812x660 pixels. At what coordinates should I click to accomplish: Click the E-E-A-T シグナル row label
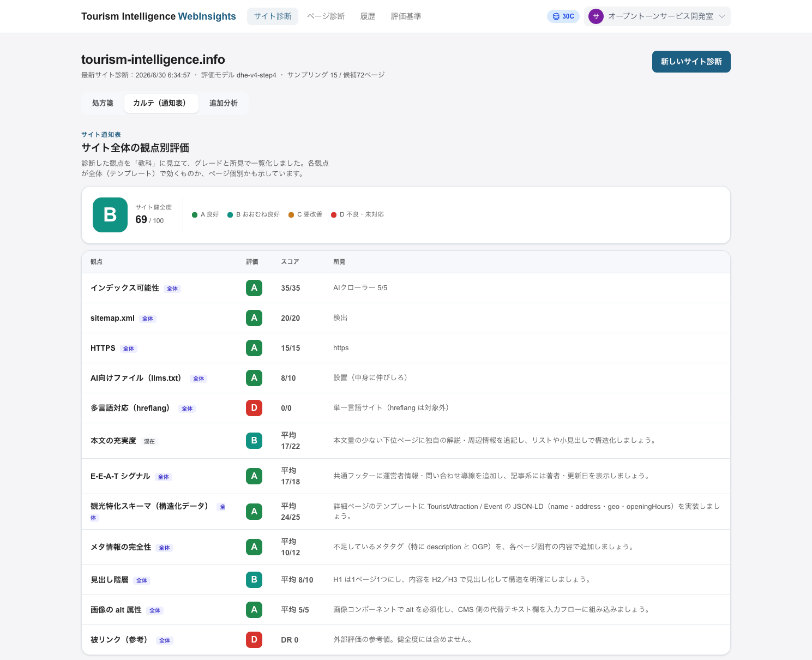[x=121, y=476]
